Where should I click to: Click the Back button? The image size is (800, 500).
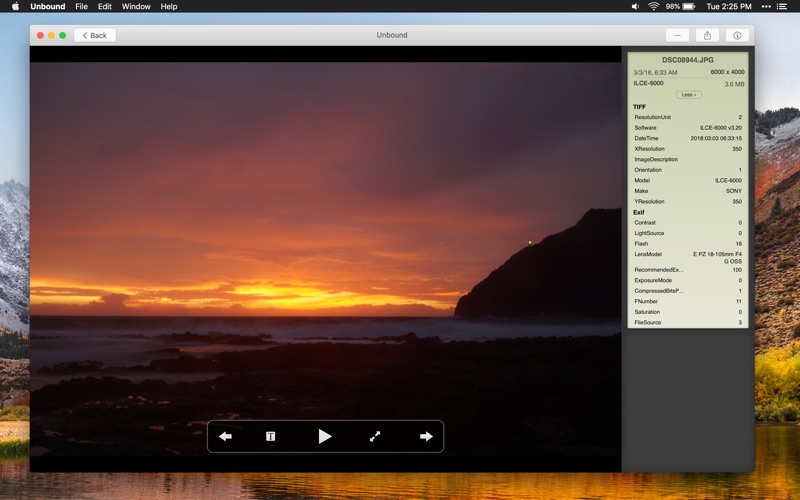pyautogui.click(x=94, y=35)
